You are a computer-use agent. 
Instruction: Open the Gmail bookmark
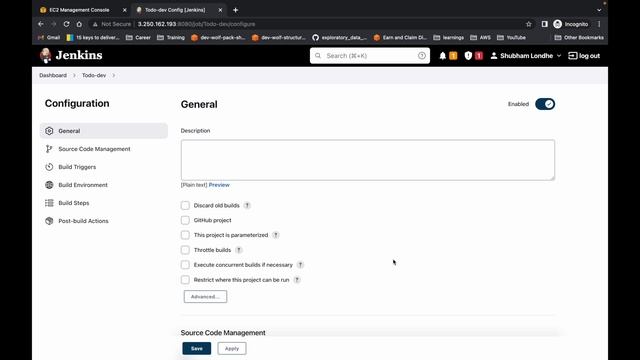pos(49,38)
